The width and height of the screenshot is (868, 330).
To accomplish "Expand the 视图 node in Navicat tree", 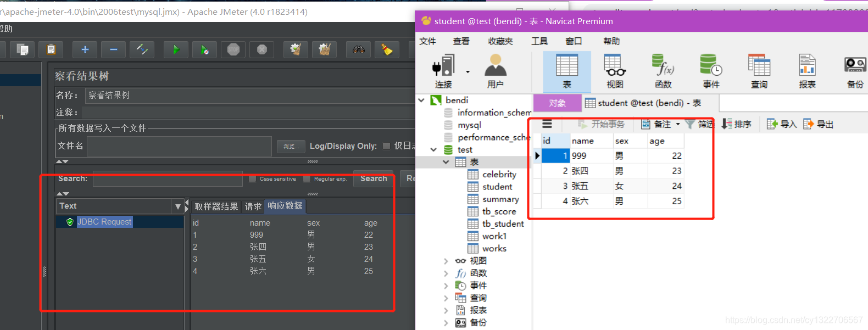I will pyautogui.click(x=446, y=261).
